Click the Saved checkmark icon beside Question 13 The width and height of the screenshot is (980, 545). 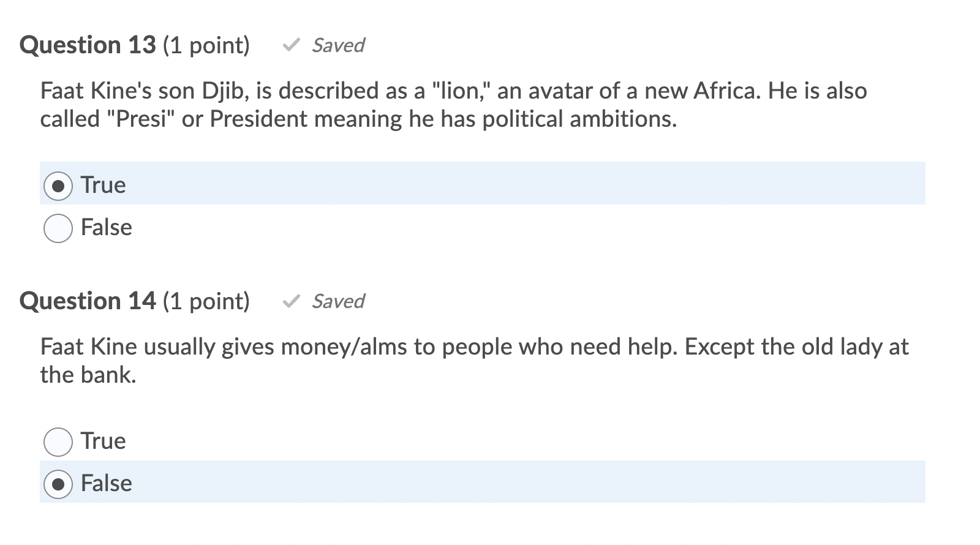tap(293, 45)
